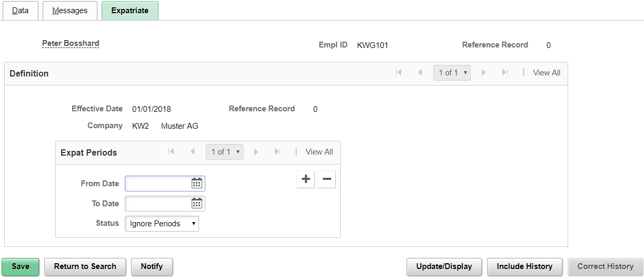Go to previous Definition record

(x=420, y=73)
